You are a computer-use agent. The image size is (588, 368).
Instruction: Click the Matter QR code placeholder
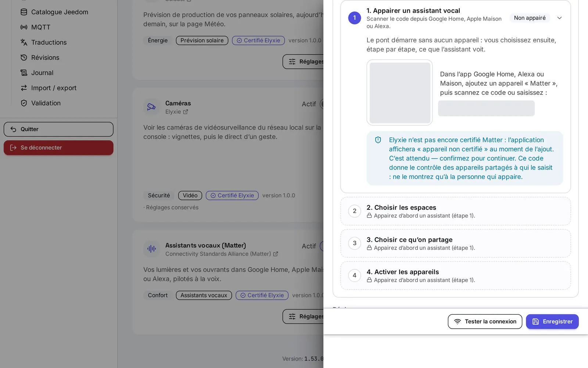coord(400,93)
